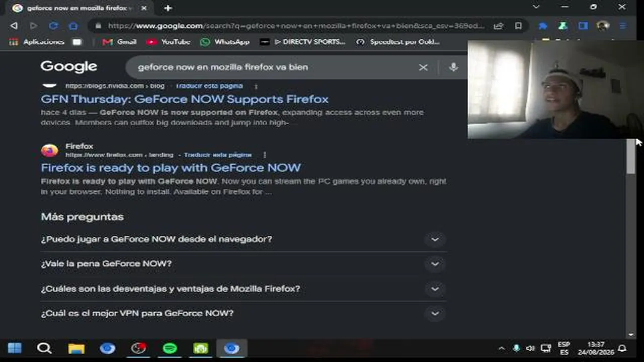Open the clock and date in the taskbar
644x362 pixels.
(596, 348)
